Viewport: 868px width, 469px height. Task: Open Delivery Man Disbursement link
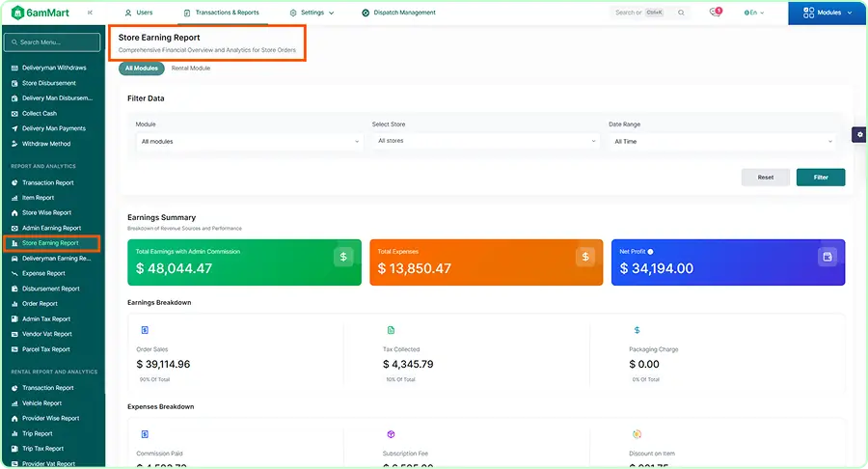click(x=57, y=98)
